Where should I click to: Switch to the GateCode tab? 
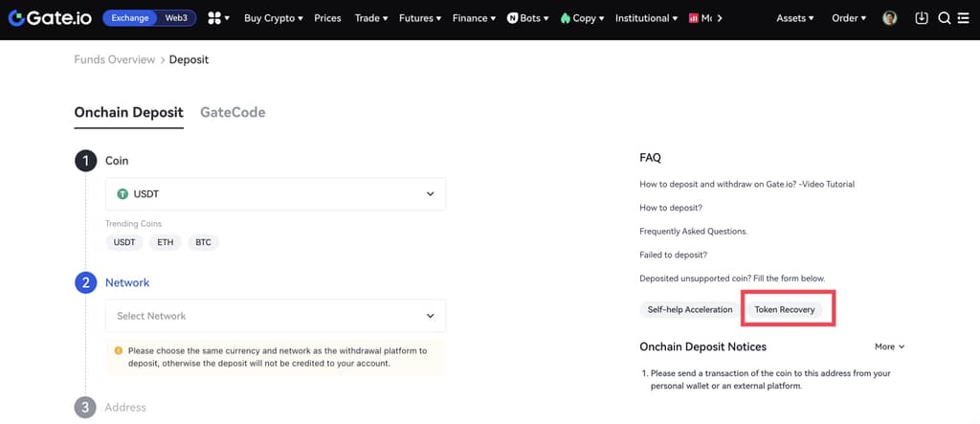pyautogui.click(x=233, y=112)
